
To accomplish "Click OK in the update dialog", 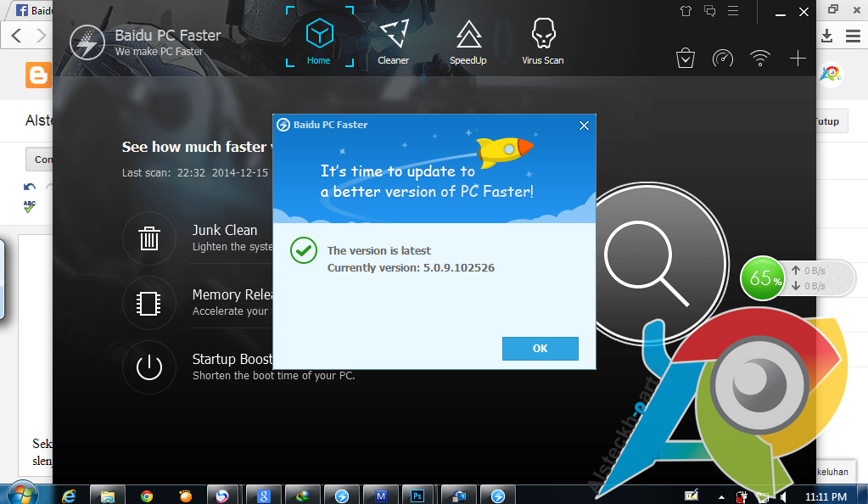I will point(540,349).
